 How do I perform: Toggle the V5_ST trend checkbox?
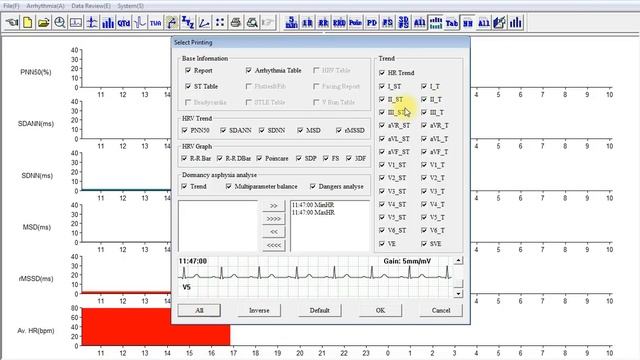coord(382,217)
